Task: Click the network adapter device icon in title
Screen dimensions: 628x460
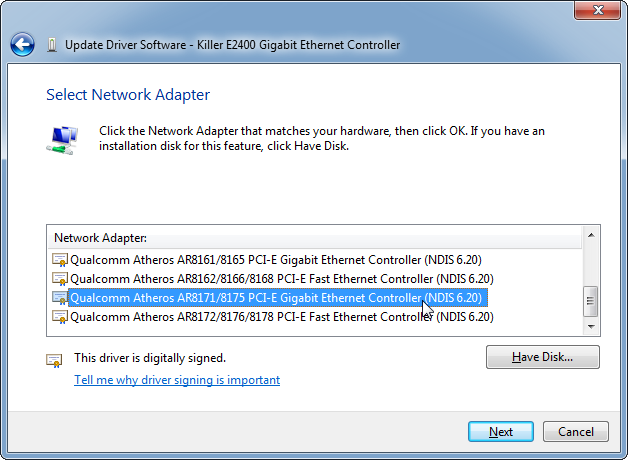Action: tap(51, 45)
